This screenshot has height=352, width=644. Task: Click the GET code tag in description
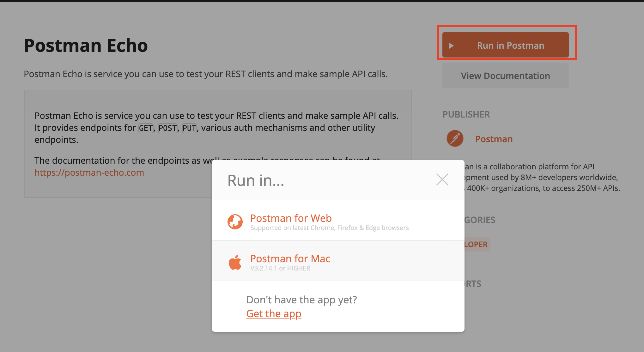(146, 128)
